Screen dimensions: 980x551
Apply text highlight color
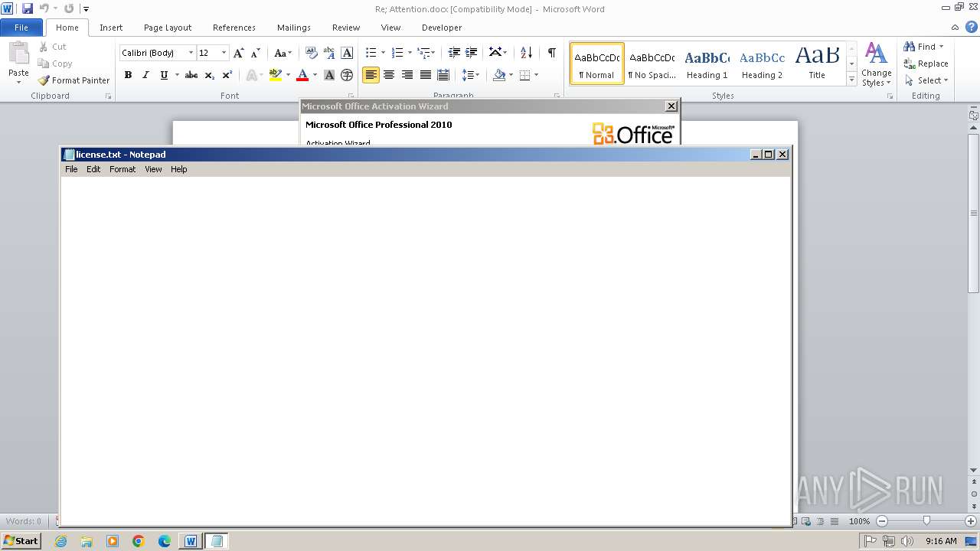pos(276,75)
